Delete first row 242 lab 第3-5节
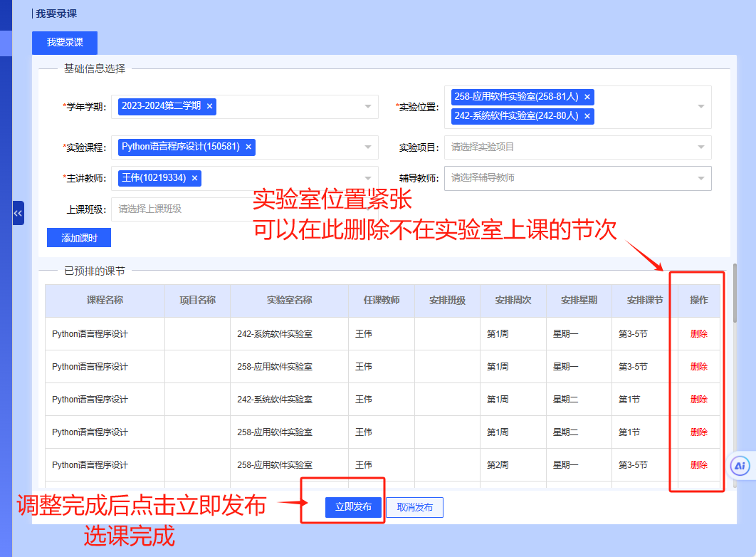Image resolution: width=756 pixels, height=557 pixels. 698,334
